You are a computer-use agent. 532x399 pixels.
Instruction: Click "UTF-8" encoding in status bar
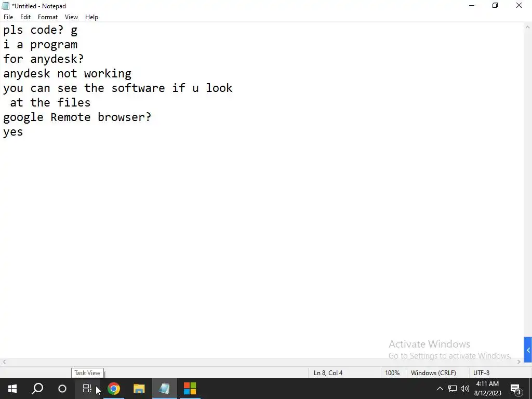pos(482,373)
